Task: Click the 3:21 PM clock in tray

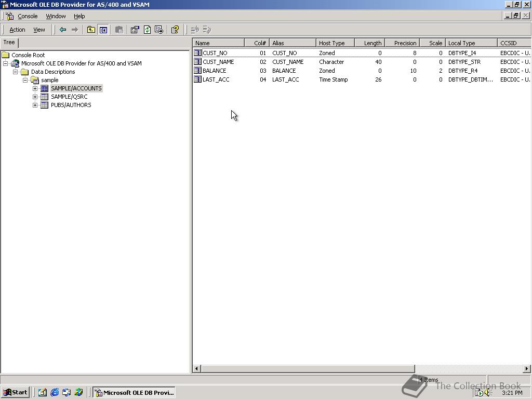Action: tap(512, 393)
